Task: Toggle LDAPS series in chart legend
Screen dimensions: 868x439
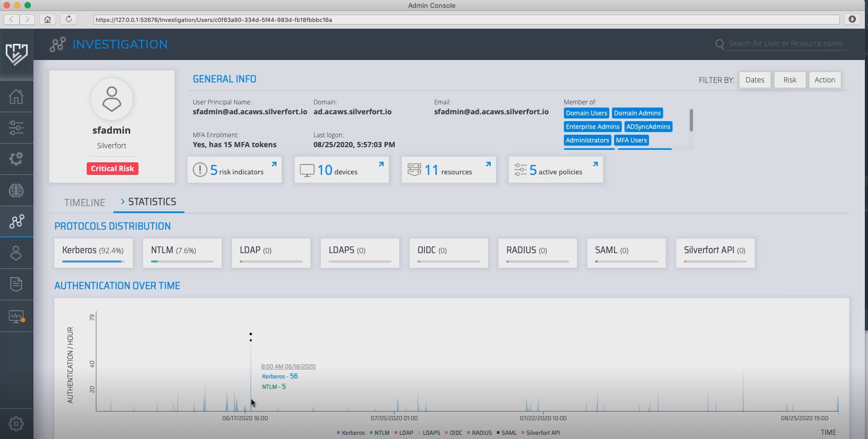Action: tap(429, 433)
